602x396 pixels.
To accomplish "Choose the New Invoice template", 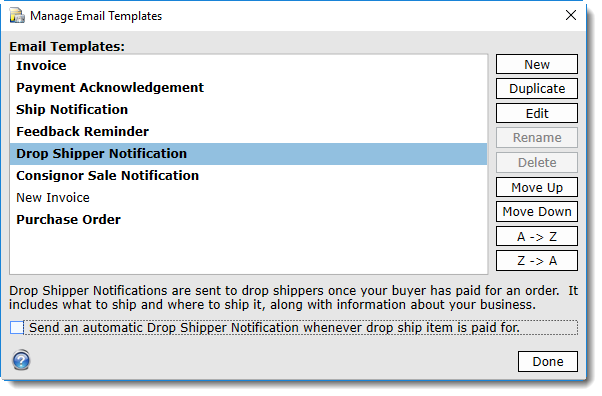I will (248, 198).
